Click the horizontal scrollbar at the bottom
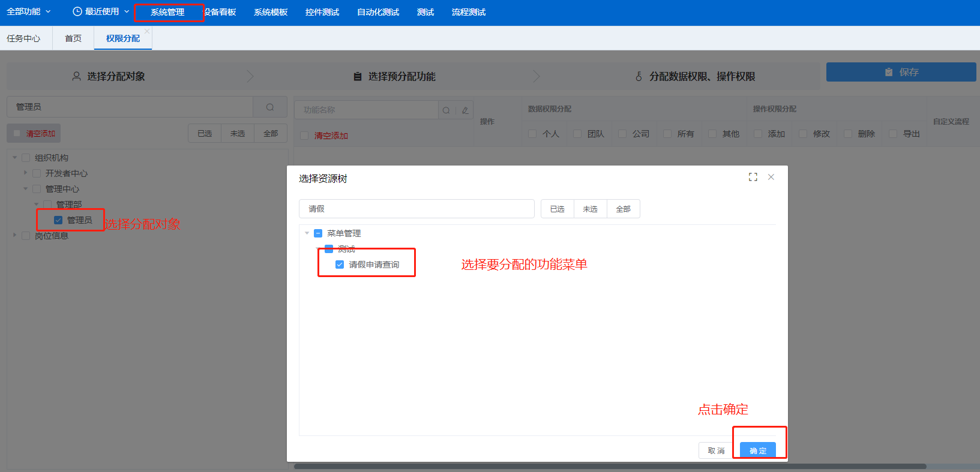The image size is (980, 472). point(609,466)
